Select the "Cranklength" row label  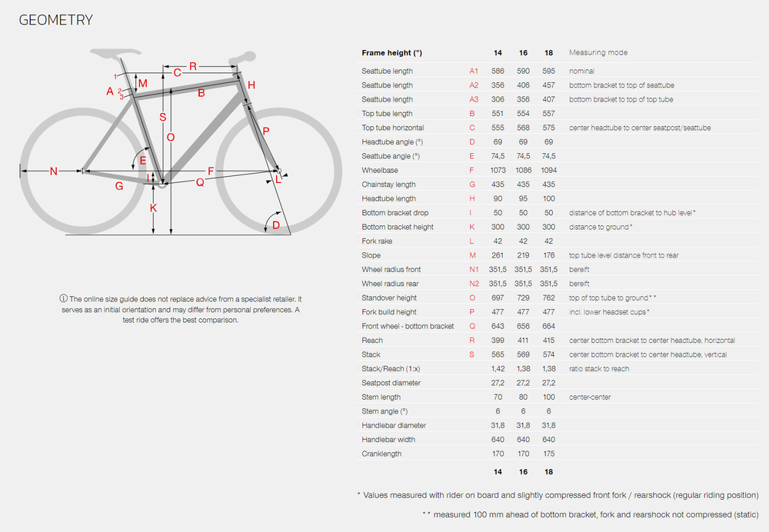point(382,454)
